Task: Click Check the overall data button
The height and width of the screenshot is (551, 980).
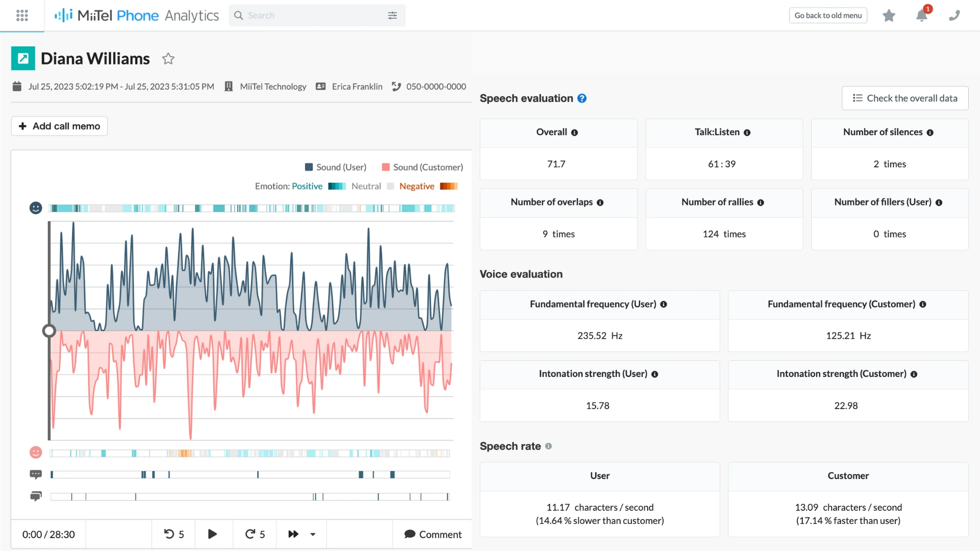Action: [x=904, y=98]
